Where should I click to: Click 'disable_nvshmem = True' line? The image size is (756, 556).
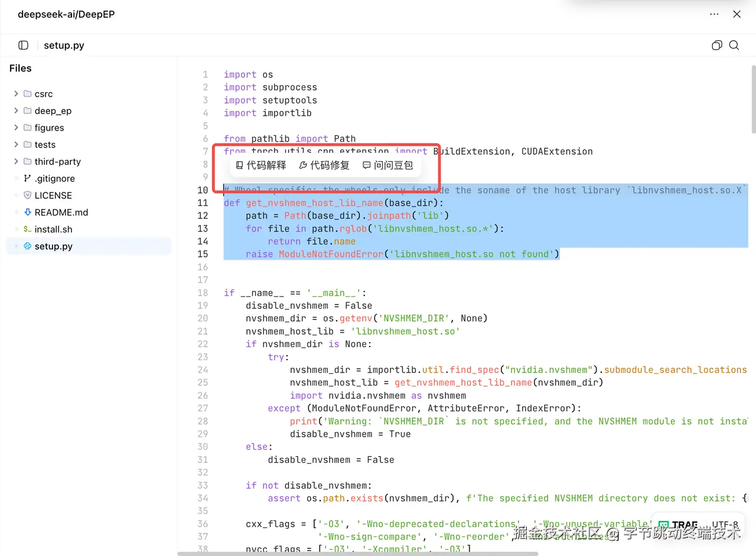click(350, 434)
